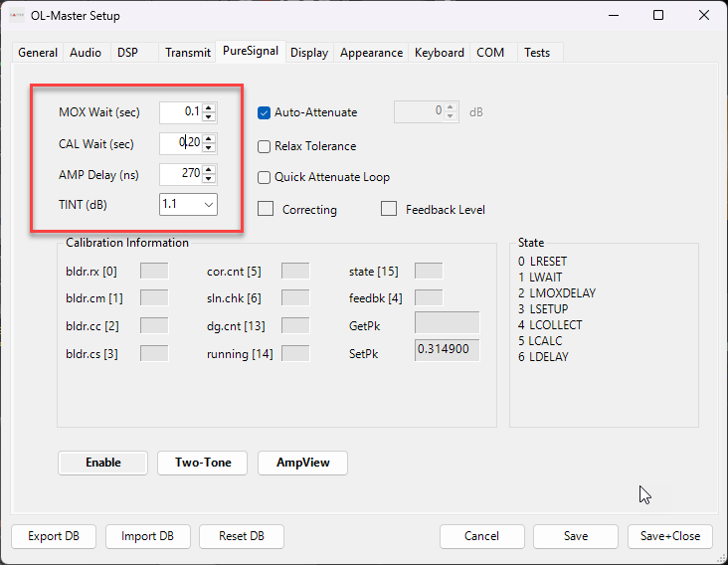The width and height of the screenshot is (728, 565).
Task: Increase CAL Wait value with up arrow
Action: coord(209,139)
